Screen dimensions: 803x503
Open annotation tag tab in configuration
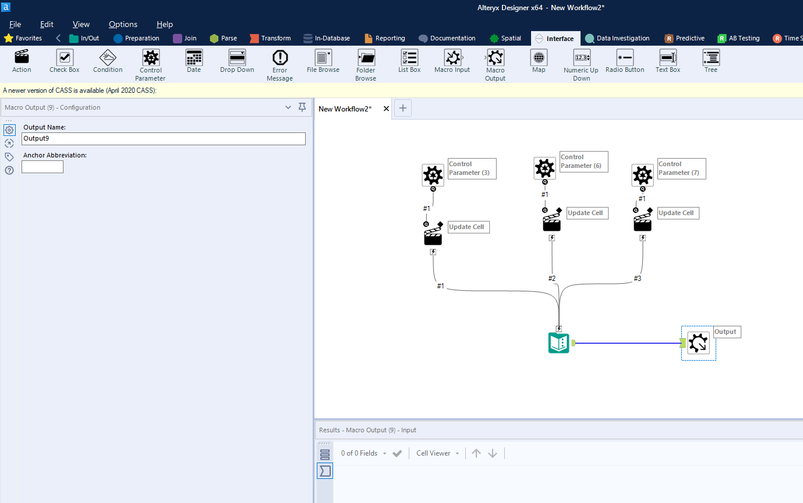click(9, 157)
